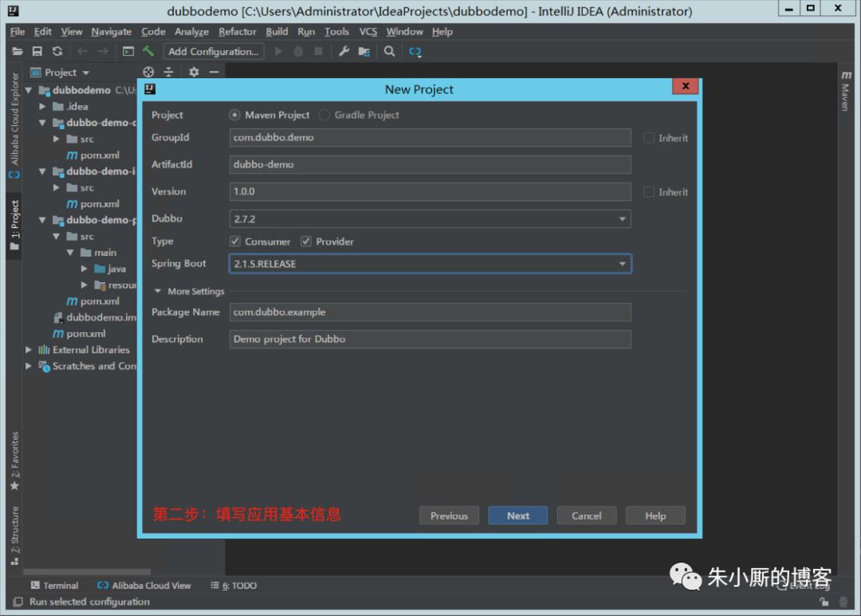Open the Navigate menu
The width and height of the screenshot is (861, 616).
click(111, 32)
